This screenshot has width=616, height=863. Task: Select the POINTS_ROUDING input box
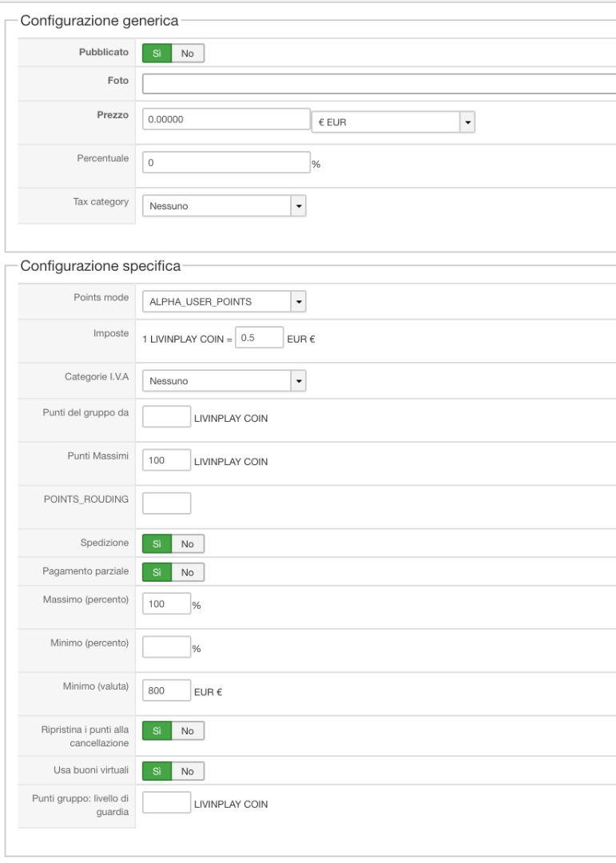click(x=166, y=503)
